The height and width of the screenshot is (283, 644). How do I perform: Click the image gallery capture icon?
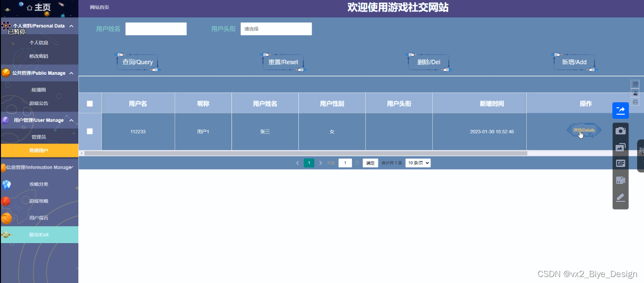[x=621, y=147]
